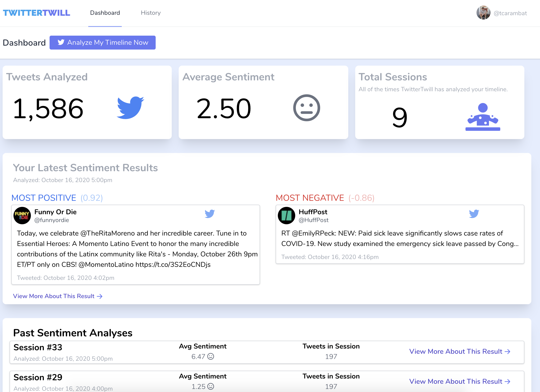The height and width of the screenshot is (392, 540).
Task: Open the Dashboard tab
Action: [105, 13]
